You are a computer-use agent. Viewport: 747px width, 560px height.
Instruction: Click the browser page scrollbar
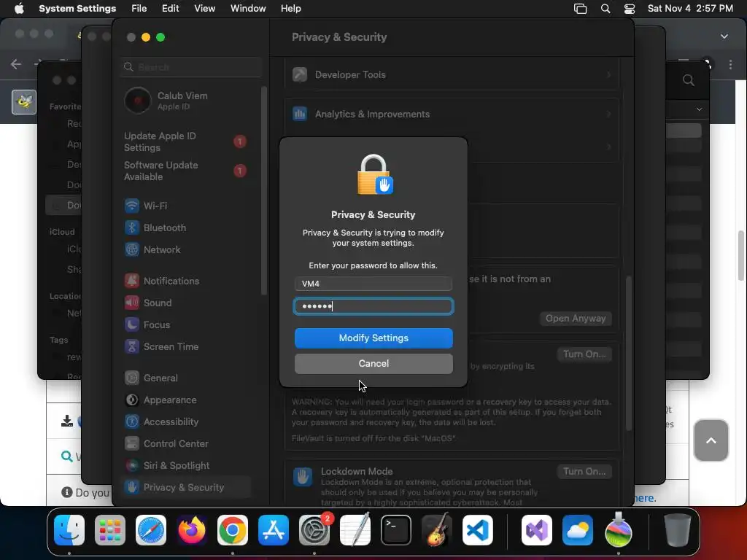(741, 256)
